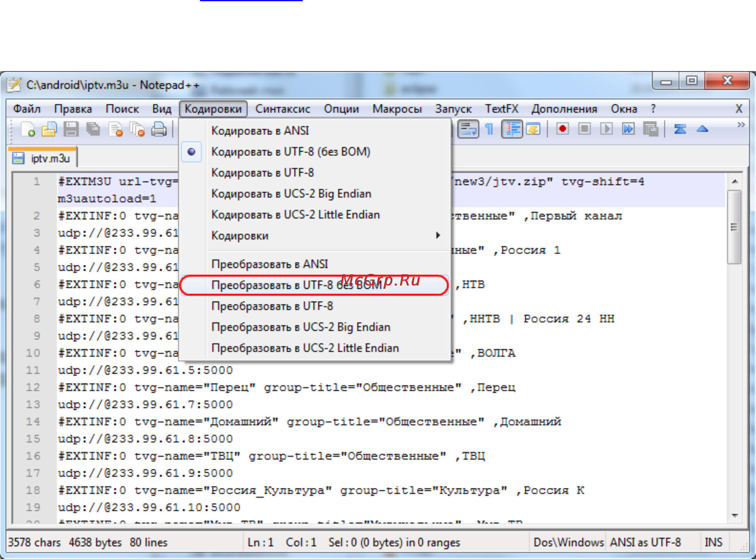This screenshot has width=756, height=559.
Task: Open the Дополнения menu
Action: [564, 109]
